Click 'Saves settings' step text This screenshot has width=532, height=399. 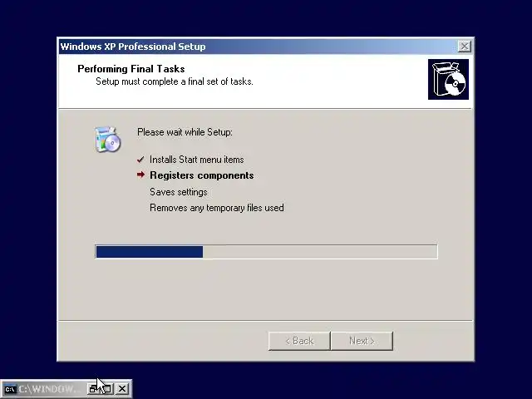coord(179,192)
